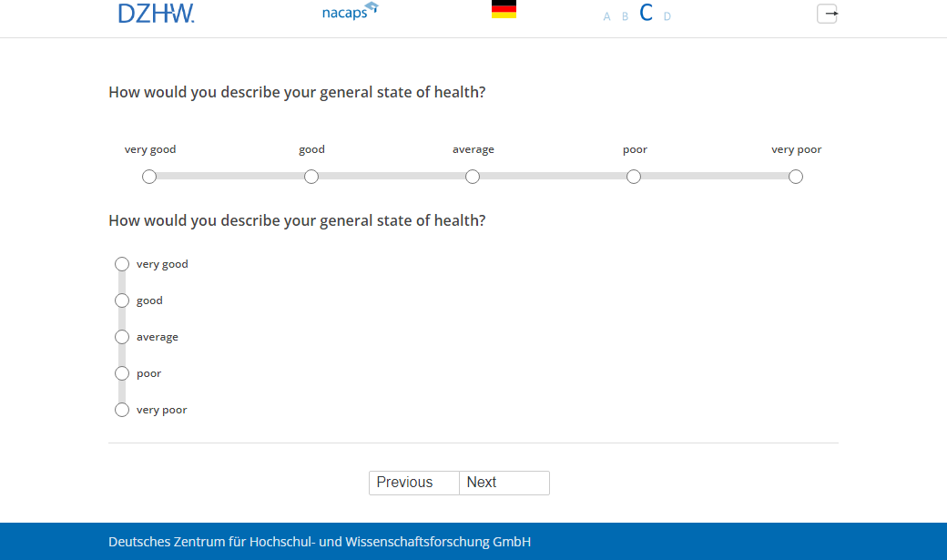Choose 'good' on the horizontal scale
This screenshot has width=947, height=560.
coord(311,177)
